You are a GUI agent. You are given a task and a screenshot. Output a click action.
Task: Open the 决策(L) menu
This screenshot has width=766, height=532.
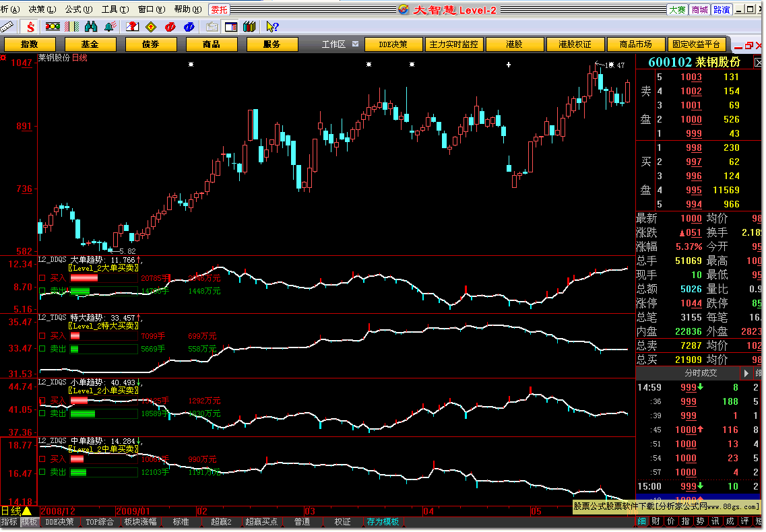coord(42,9)
